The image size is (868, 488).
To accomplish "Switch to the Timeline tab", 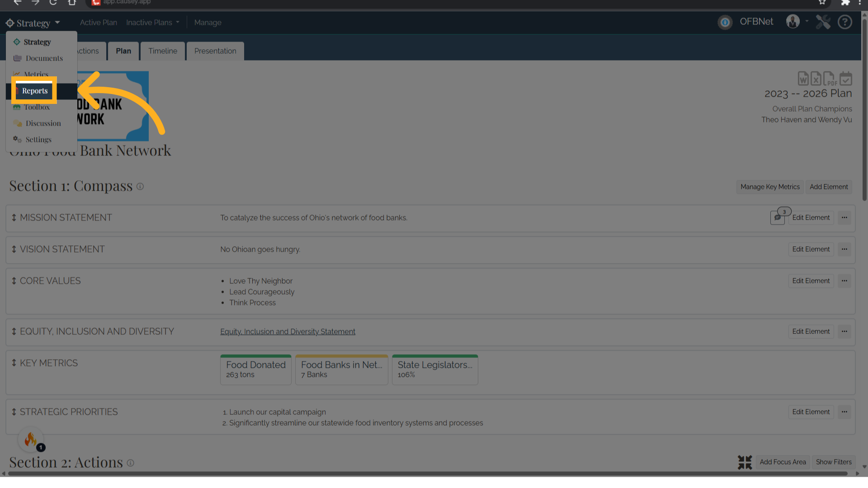I will tap(163, 51).
